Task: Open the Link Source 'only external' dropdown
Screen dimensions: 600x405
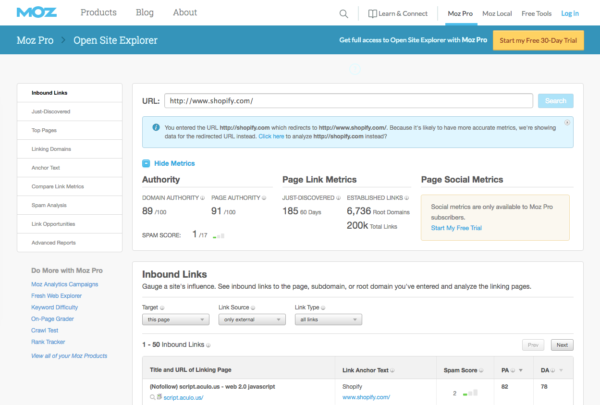Action: [x=252, y=320]
